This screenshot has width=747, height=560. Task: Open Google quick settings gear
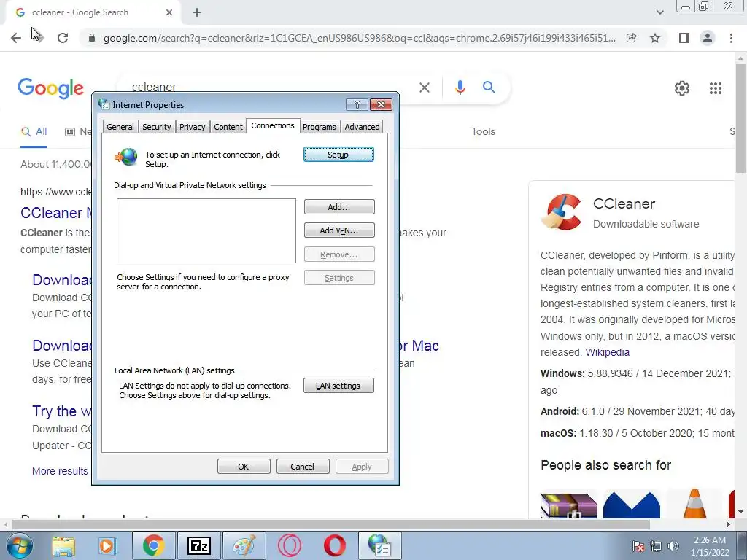point(682,88)
